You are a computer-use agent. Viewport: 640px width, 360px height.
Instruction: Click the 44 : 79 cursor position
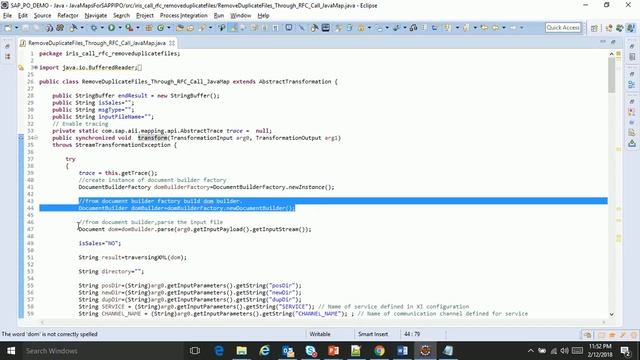412,334
